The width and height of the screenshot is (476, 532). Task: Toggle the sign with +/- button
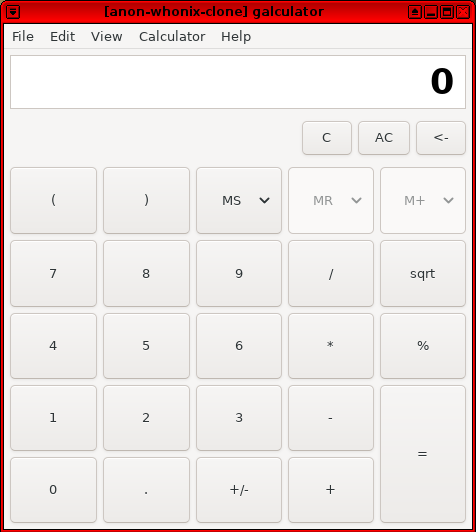tap(239, 490)
